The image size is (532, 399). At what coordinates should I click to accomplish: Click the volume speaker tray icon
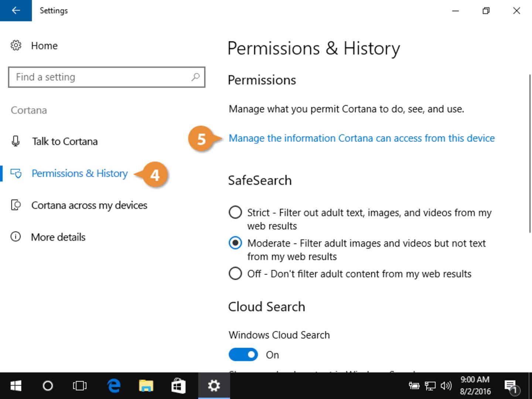[446, 386]
